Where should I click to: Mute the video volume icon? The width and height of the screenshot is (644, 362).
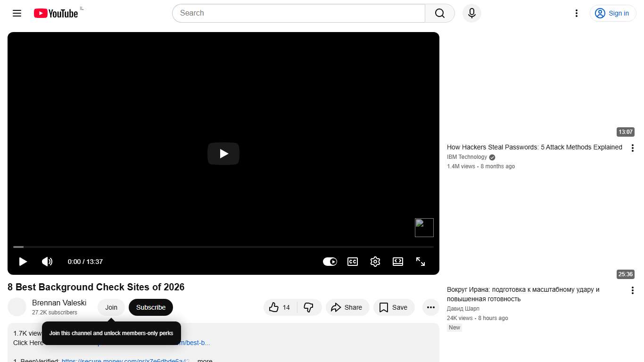(x=47, y=262)
